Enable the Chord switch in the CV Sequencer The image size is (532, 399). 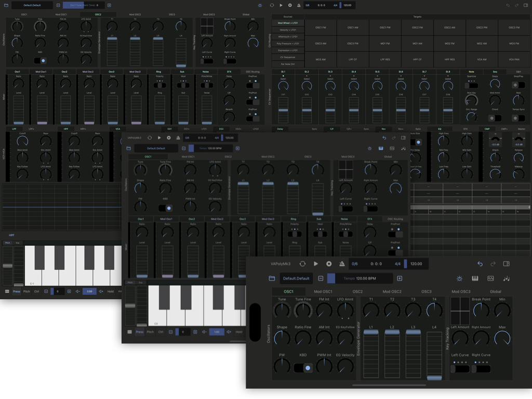[495, 118]
